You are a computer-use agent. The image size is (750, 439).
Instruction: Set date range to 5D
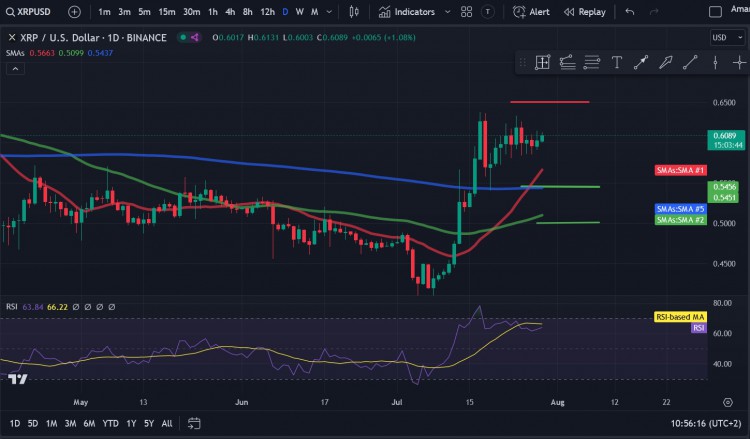pyautogui.click(x=33, y=423)
